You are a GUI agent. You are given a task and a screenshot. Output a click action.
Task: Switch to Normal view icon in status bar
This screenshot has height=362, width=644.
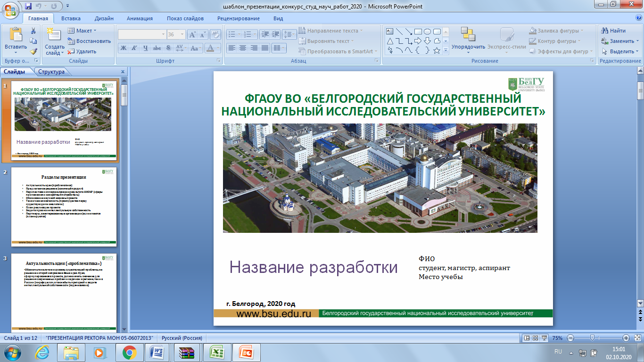point(528,338)
